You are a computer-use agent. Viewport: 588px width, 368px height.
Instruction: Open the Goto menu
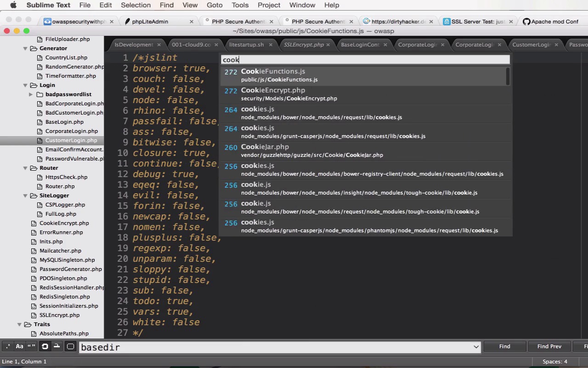[x=215, y=5]
